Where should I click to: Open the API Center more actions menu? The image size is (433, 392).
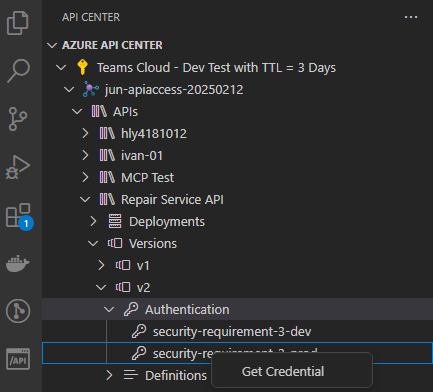point(411,17)
